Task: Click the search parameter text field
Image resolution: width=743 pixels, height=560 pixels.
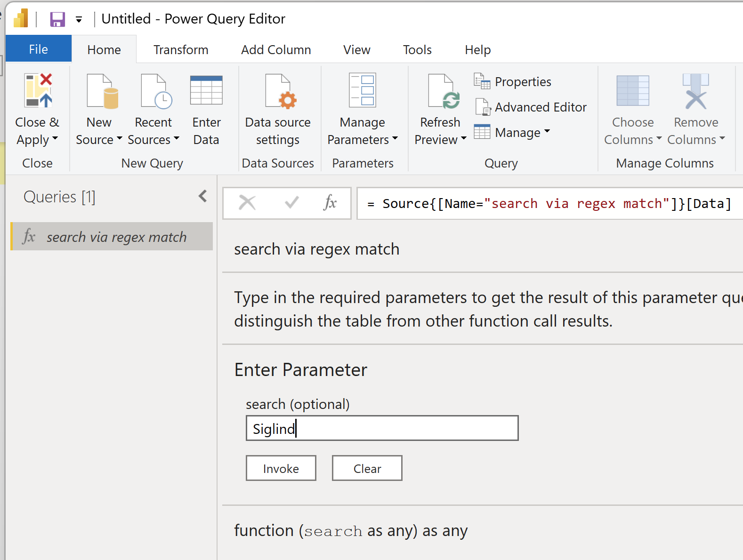Action: [x=381, y=428]
